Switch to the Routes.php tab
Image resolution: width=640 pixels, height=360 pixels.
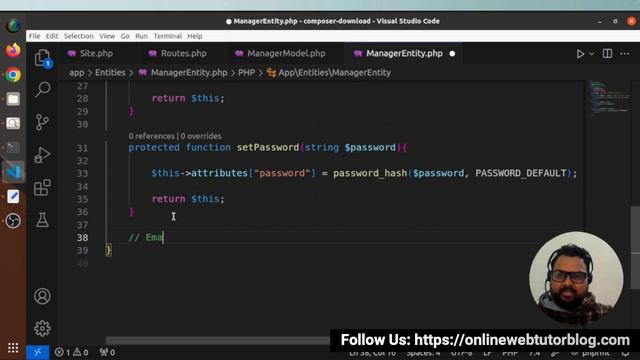click(183, 53)
